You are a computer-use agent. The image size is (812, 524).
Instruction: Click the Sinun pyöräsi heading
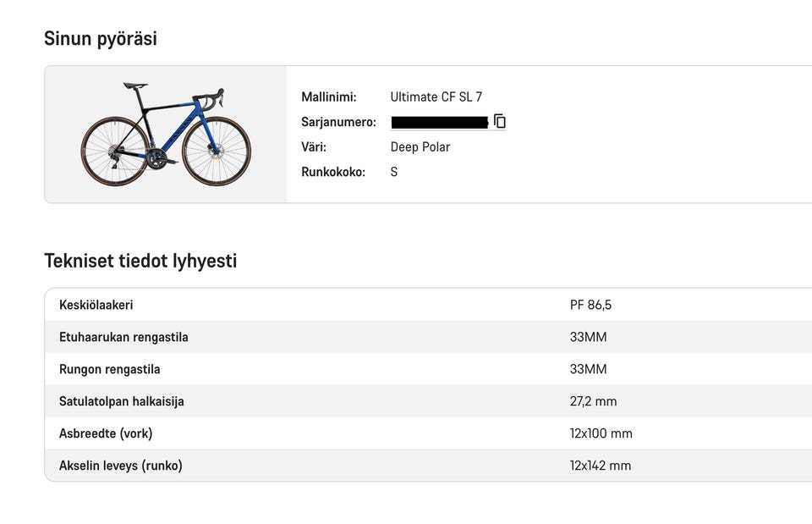click(101, 39)
